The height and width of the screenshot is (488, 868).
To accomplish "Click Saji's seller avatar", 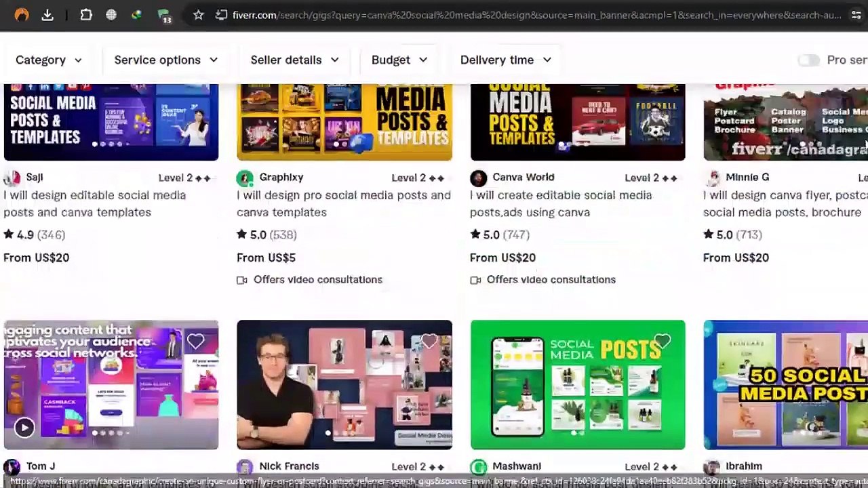I will pos(12,178).
